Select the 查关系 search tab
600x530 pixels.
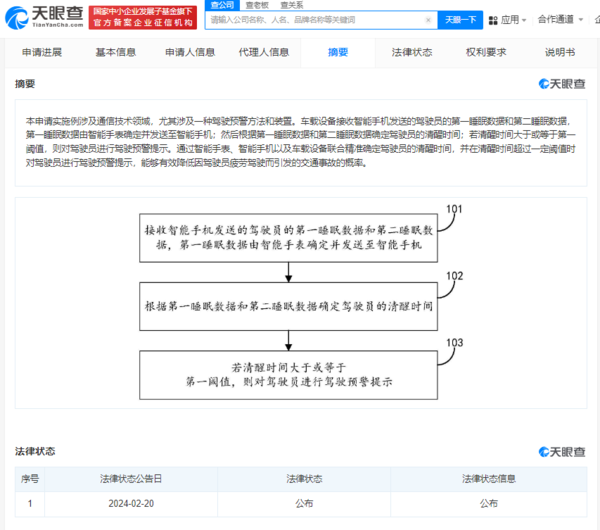click(293, 5)
